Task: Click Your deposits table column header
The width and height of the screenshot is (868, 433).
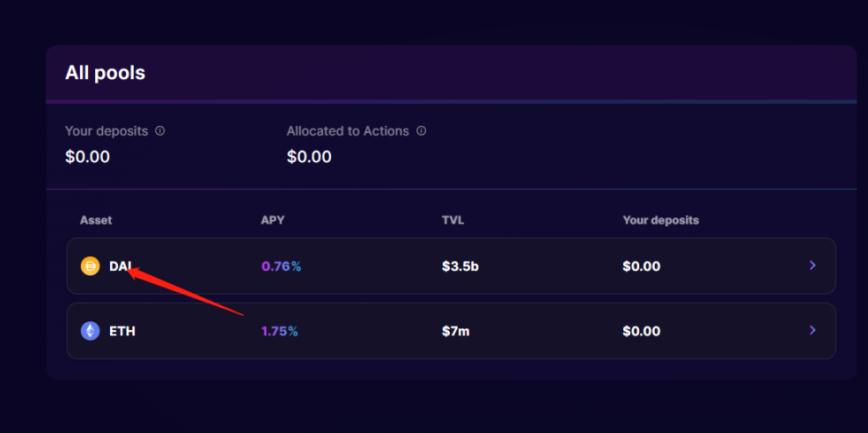Action: pyautogui.click(x=660, y=220)
